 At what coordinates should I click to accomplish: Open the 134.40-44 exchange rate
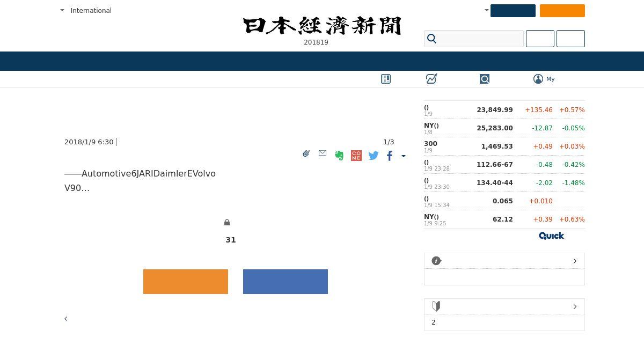pos(495,182)
